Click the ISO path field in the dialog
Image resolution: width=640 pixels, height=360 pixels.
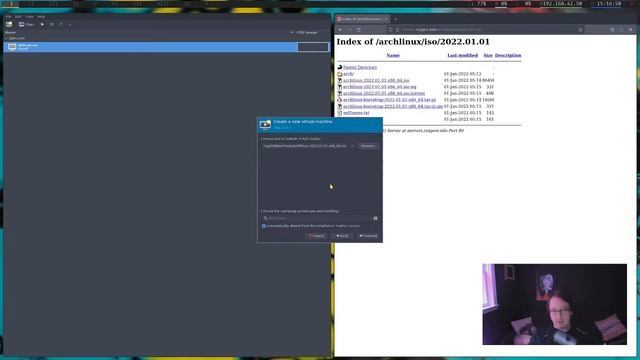point(306,146)
